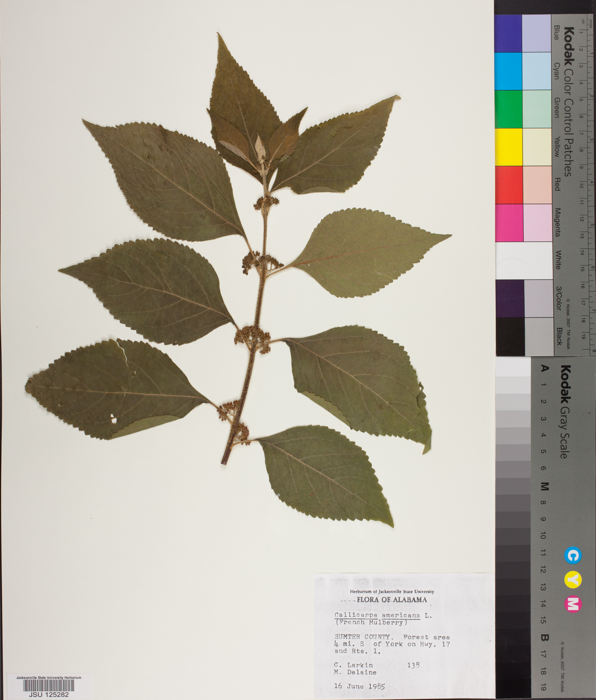Click the 'Black' patch label
This screenshot has width=596, height=700.
pyautogui.click(x=559, y=336)
